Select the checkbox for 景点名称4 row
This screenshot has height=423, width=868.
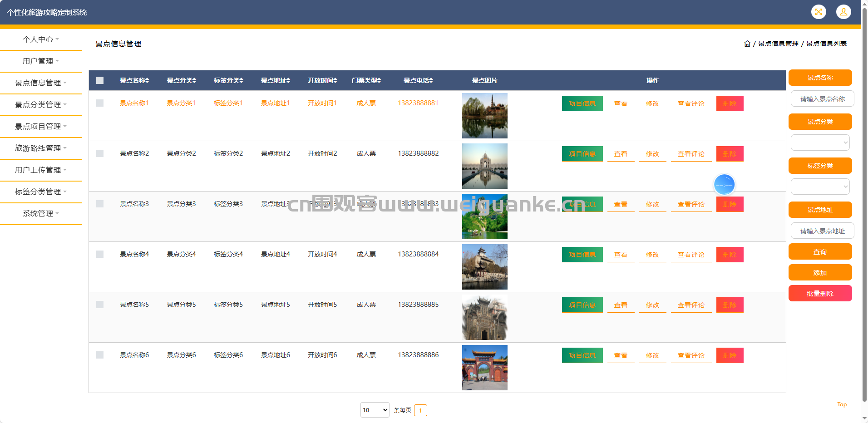[100, 255]
